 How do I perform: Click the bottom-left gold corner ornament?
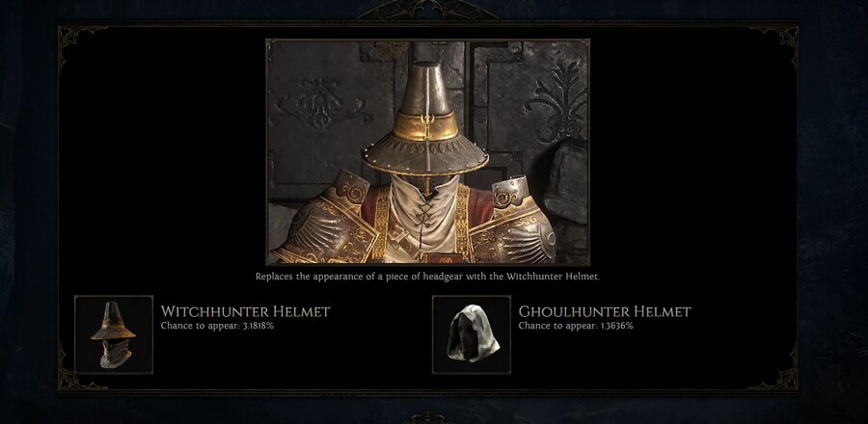[x=80, y=372]
